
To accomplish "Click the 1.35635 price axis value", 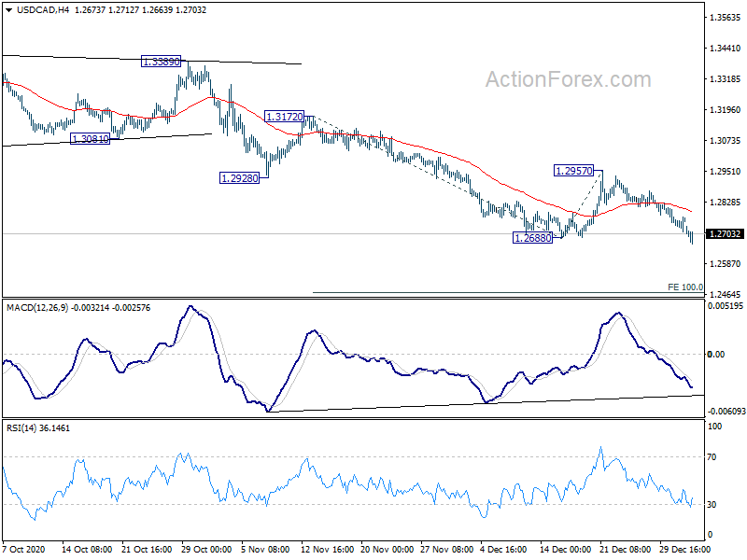I will pyautogui.click(x=726, y=18).
